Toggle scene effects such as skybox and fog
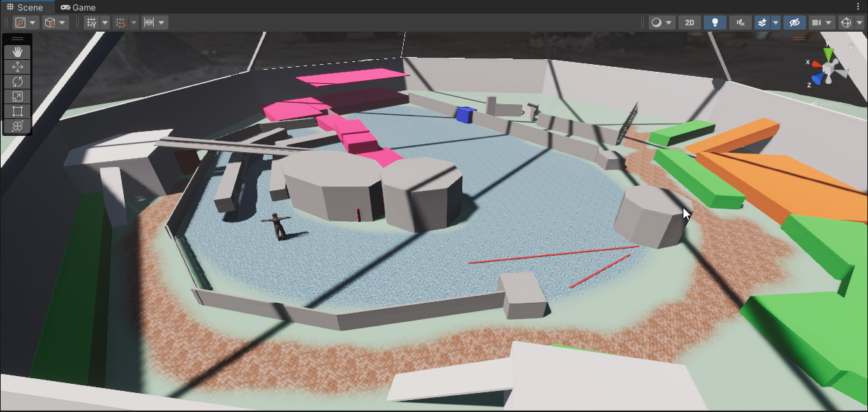Screen dimensions: 868x412 [762, 23]
